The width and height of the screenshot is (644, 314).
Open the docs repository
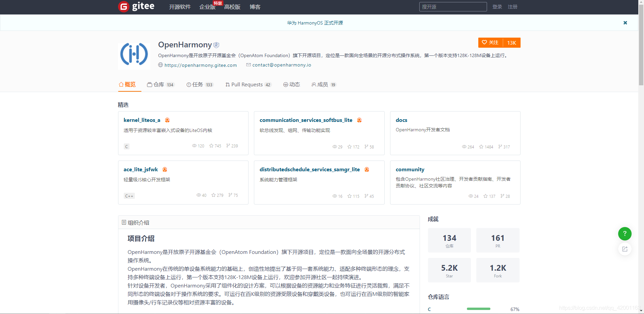coord(401,120)
